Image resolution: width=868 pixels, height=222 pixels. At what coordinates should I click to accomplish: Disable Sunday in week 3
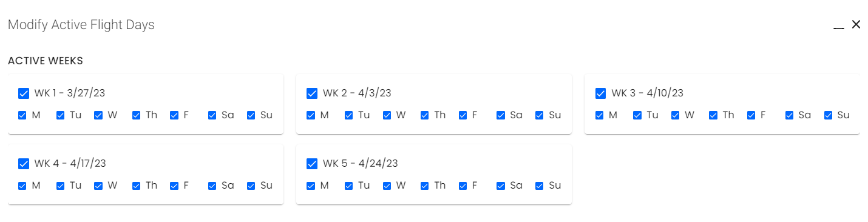(x=828, y=115)
